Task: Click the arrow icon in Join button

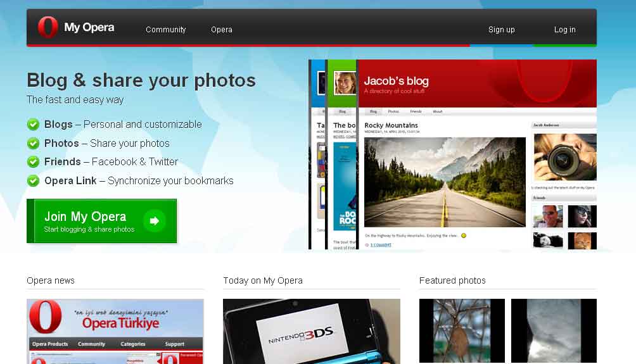Action: pyautogui.click(x=155, y=221)
